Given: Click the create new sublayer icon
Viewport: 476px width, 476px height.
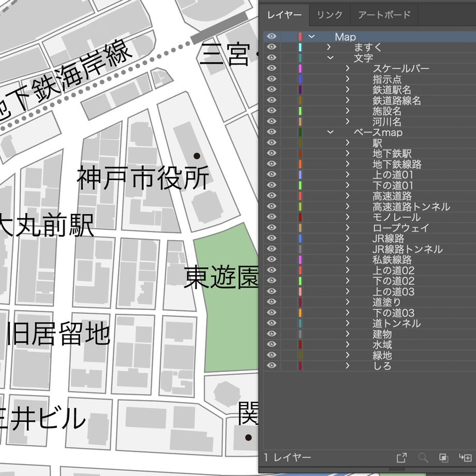Looking at the screenshot, I should point(465,457).
